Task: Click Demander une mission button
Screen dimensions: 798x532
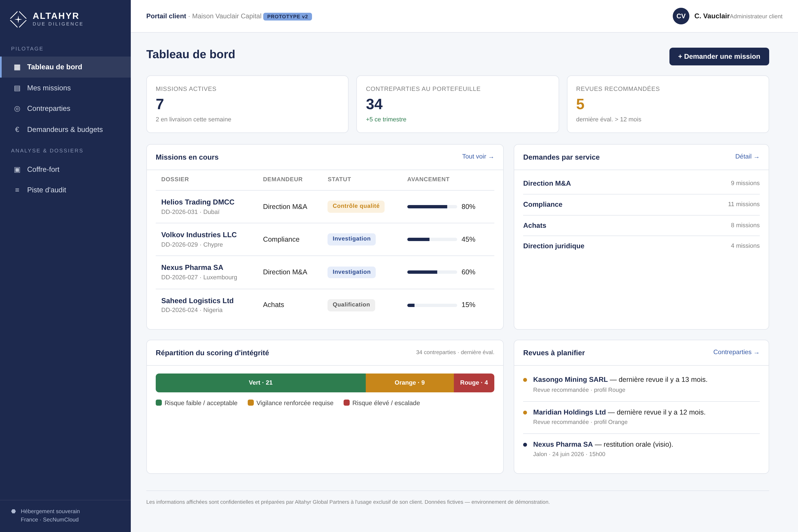Action: [719, 57]
